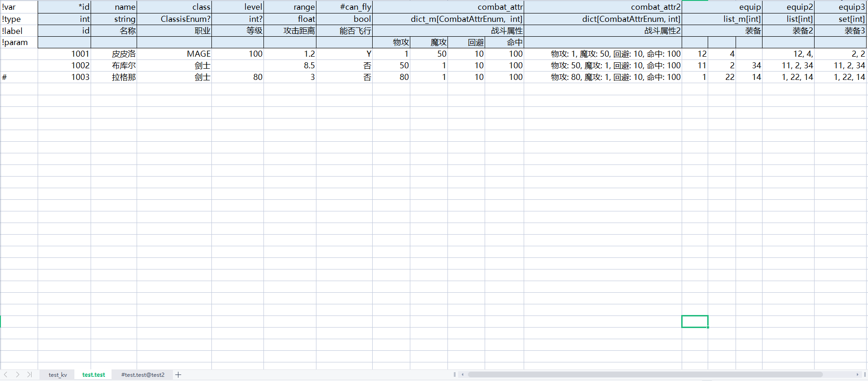Select the set[int] type cell
868x381 pixels.
(x=841, y=19)
